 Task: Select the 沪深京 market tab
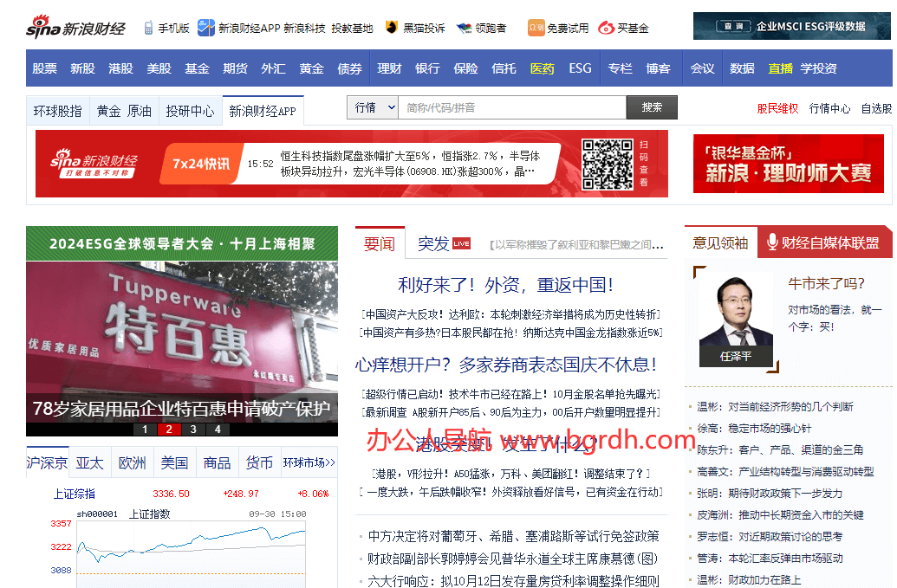48,462
